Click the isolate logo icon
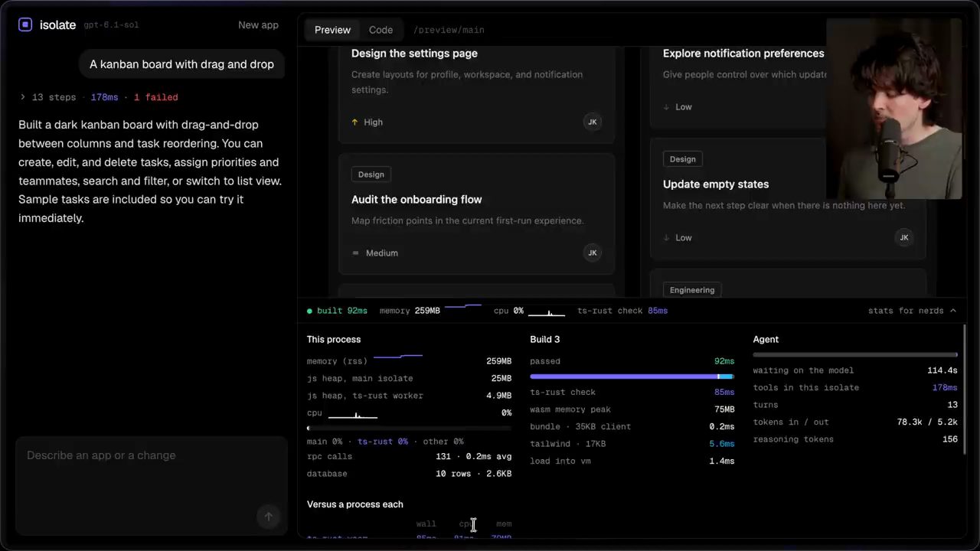The image size is (980, 551). click(25, 24)
